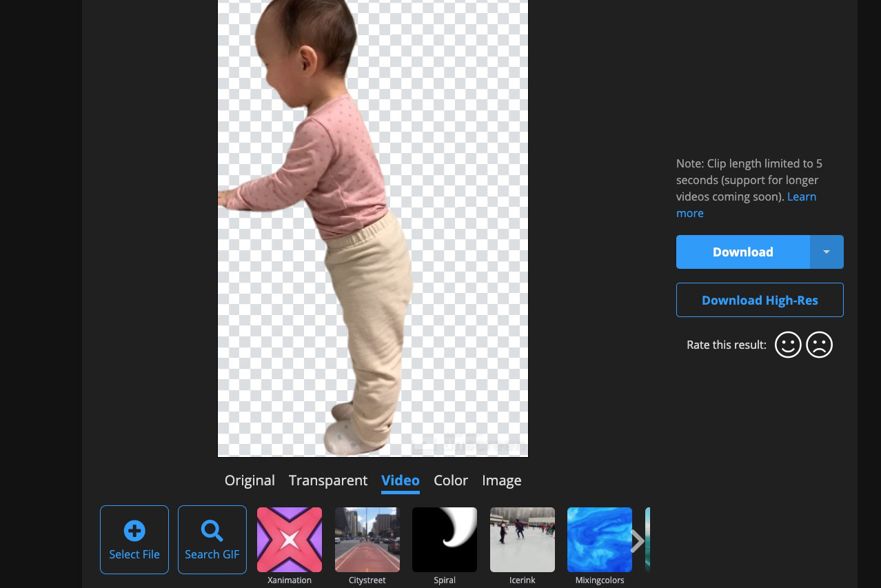Viewport: 881px width, 588px height.
Task: Select the Video tab
Action: [x=401, y=480]
